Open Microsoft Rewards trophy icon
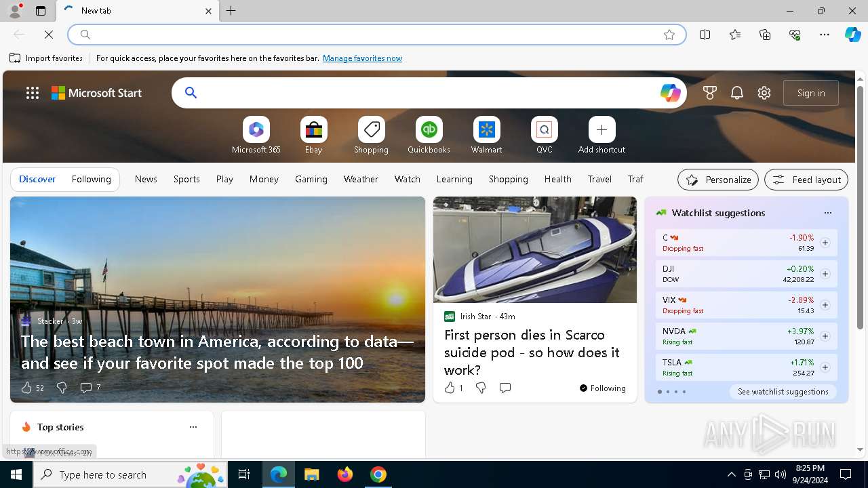Image resolution: width=868 pixels, height=488 pixels. [710, 93]
